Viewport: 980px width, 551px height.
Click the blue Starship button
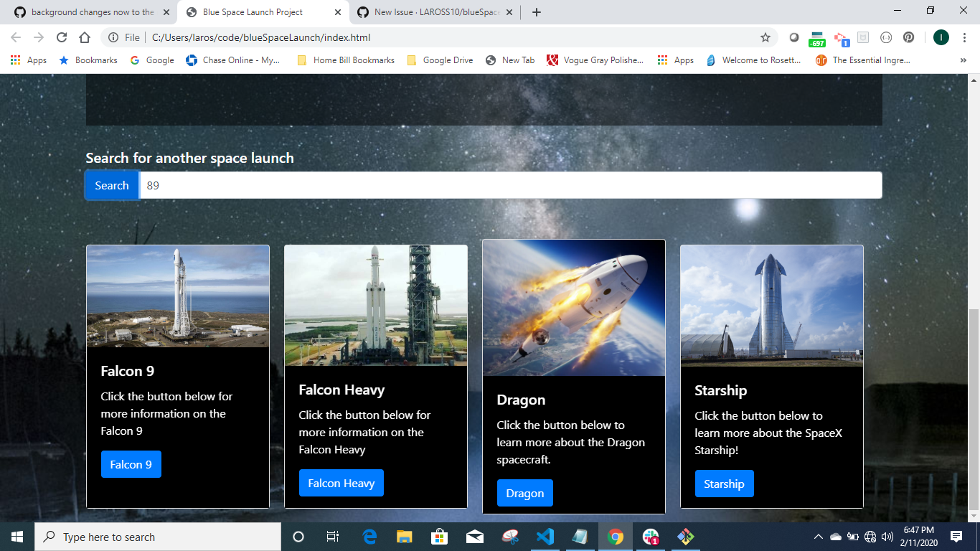724,484
